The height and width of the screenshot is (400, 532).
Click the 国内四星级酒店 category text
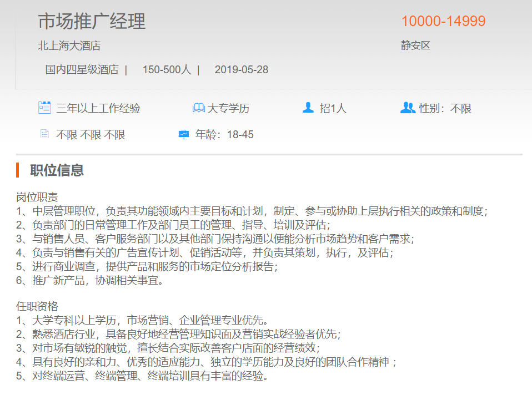[82, 69]
